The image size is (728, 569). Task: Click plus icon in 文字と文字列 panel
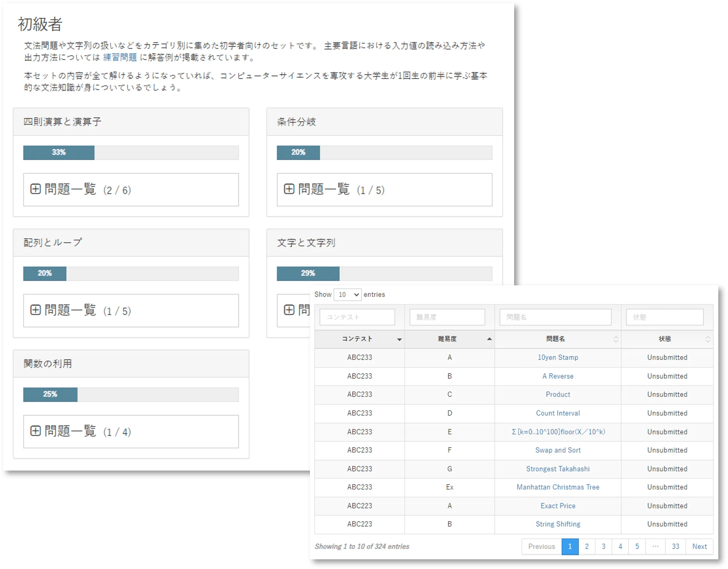click(x=289, y=310)
